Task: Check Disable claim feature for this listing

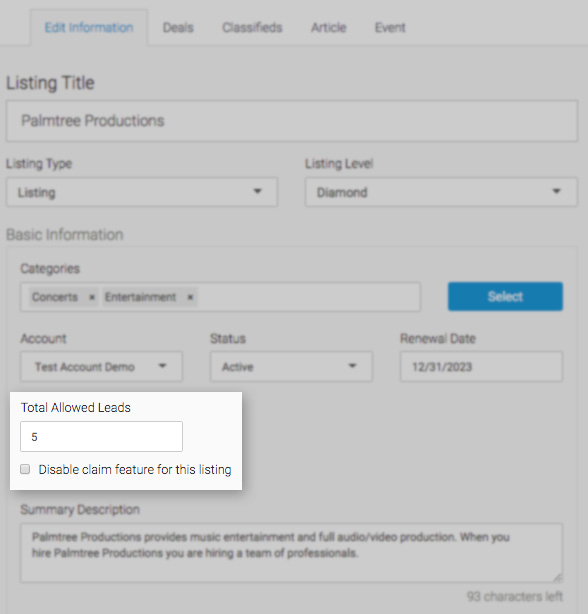Action: [x=25, y=469]
